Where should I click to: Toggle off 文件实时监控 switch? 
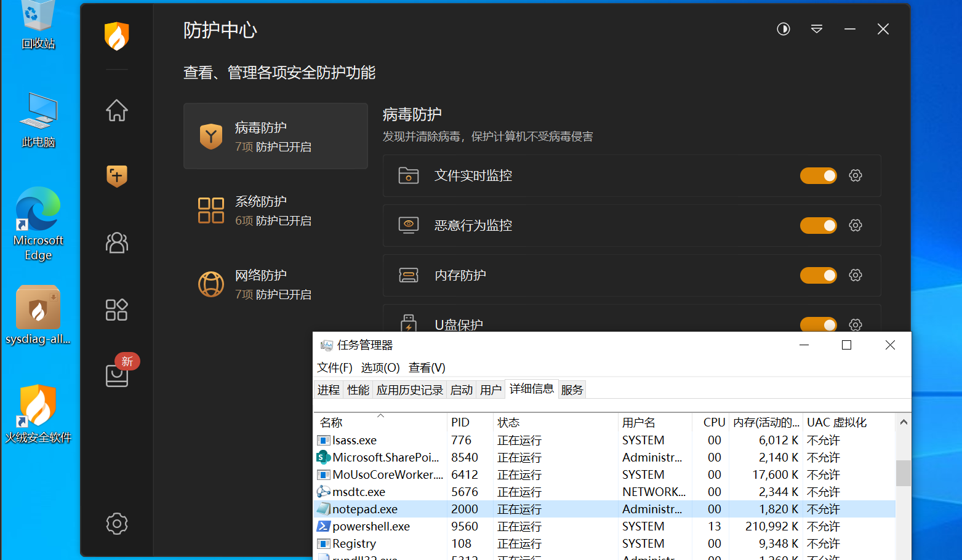coord(818,176)
